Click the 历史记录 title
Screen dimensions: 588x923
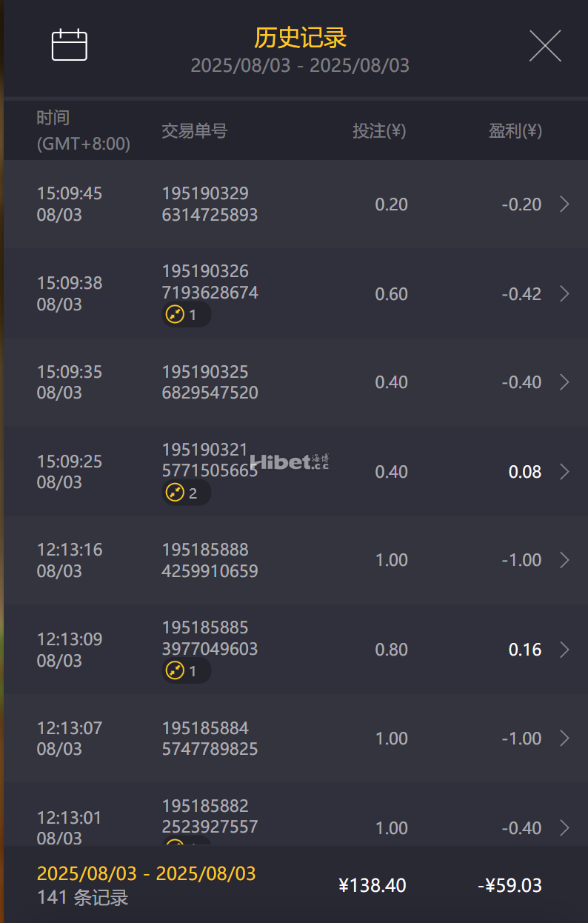click(300, 37)
